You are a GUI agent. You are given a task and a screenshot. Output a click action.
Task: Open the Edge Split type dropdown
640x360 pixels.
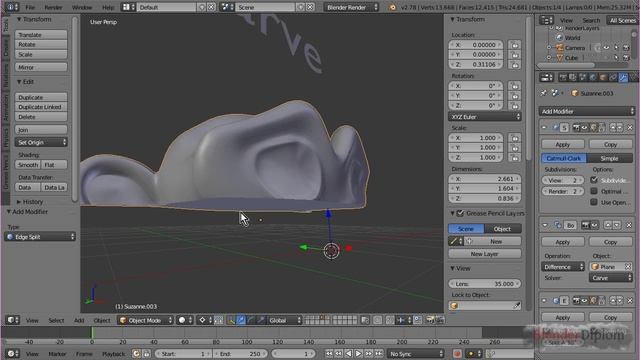tap(40, 237)
